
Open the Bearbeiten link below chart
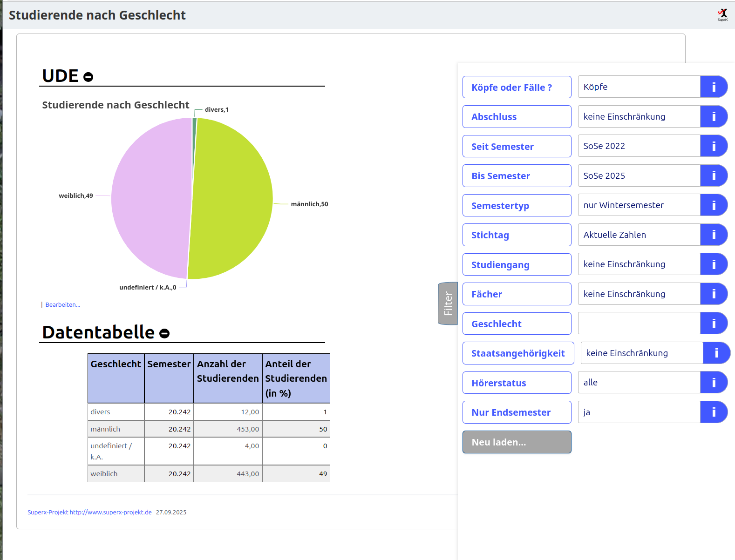point(62,305)
